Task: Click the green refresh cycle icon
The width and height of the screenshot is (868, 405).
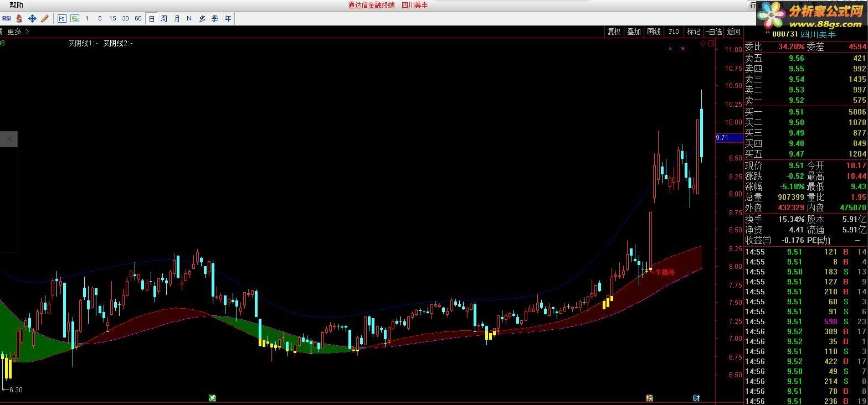Action: tap(74, 18)
